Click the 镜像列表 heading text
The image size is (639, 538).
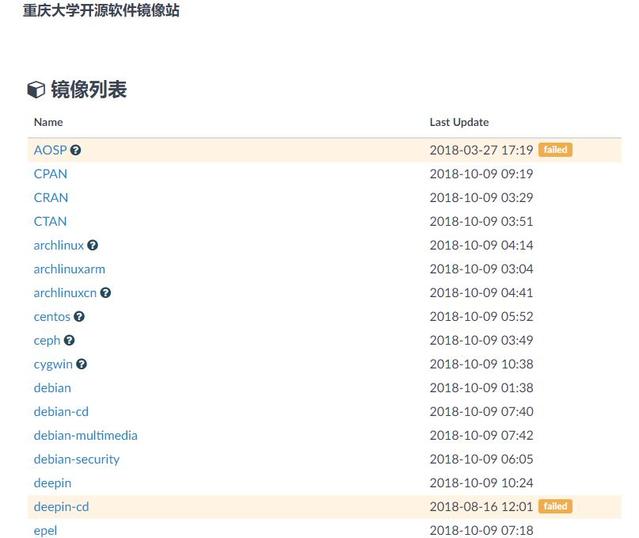(89, 89)
